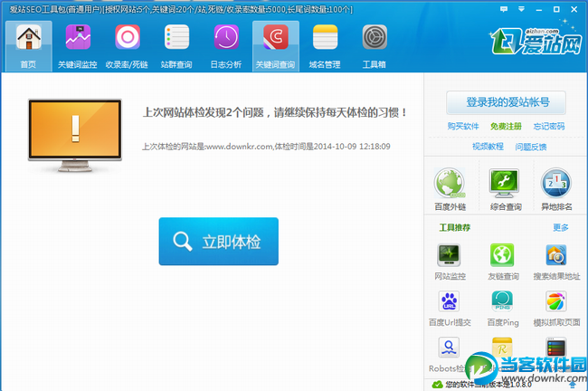
Task: Open 域名管理 domain management
Action: [325, 46]
